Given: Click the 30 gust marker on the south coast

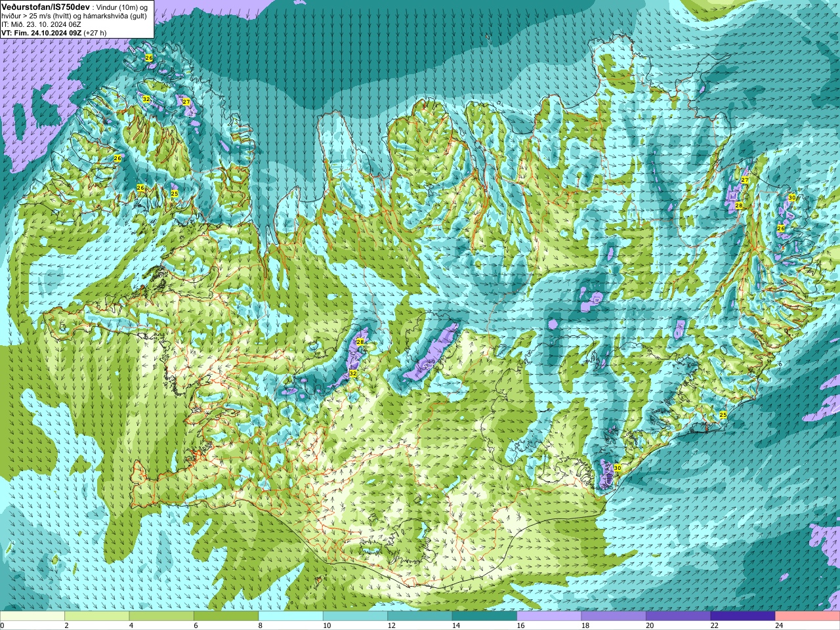Looking at the screenshot, I should [x=617, y=468].
